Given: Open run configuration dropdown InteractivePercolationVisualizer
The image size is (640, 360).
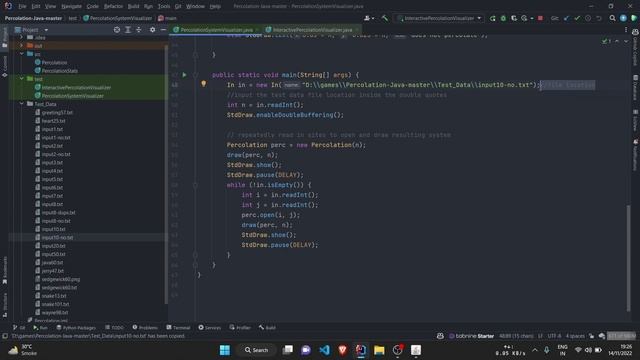Looking at the screenshot, I should pyautogui.click(x=440, y=18).
